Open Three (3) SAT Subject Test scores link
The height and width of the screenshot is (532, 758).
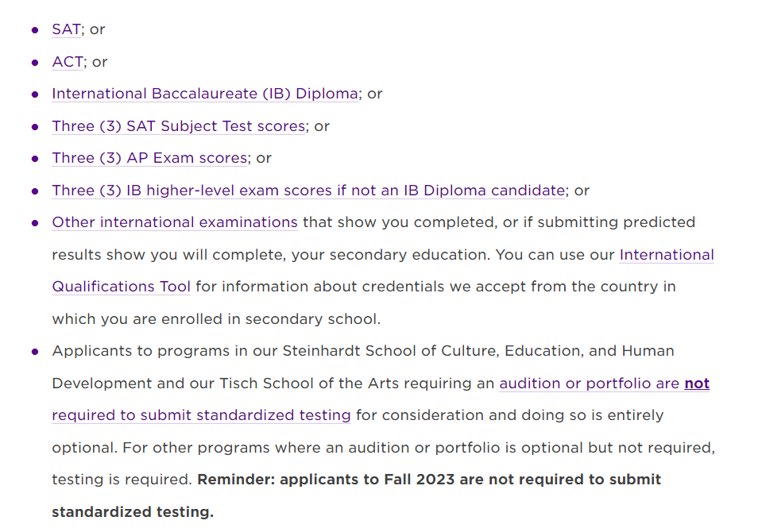click(178, 126)
